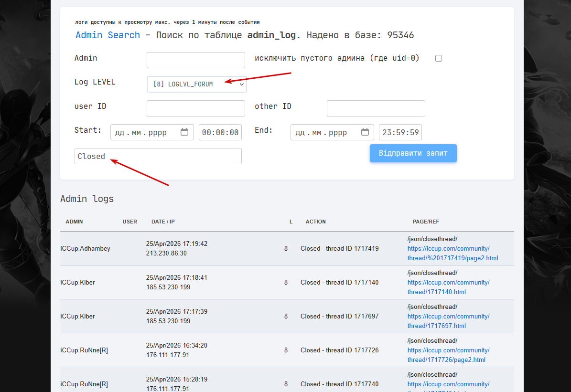Click the search text field containing Closed
The image size is (571, 392).
(x=158, y=156)
